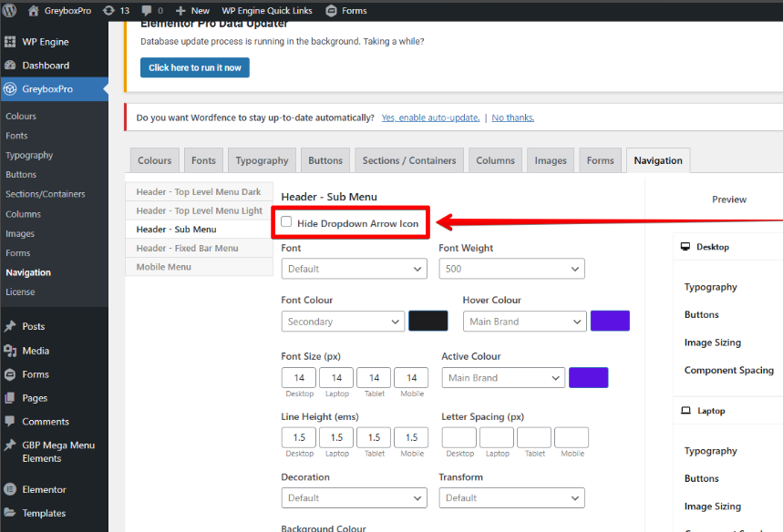Click the Tablet Font Size field
This screenshot has width=783, height=532.
(374, 377)
